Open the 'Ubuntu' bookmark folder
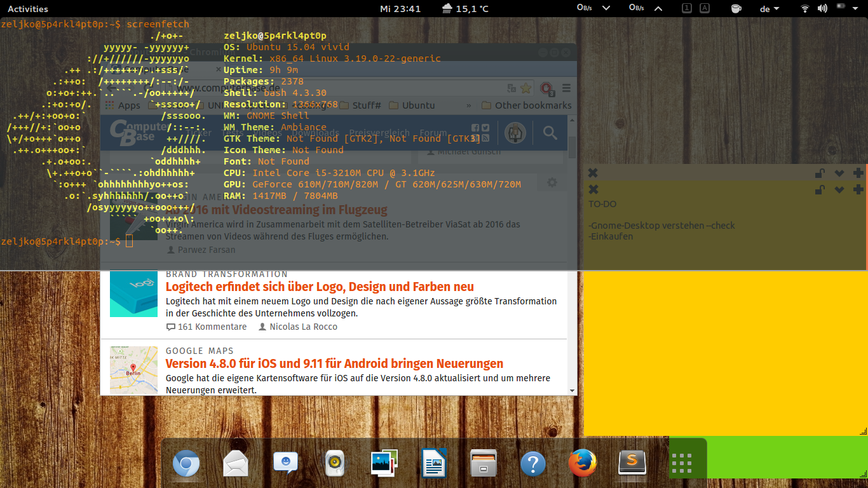This screenshot has width=868, height=488. 412,105
